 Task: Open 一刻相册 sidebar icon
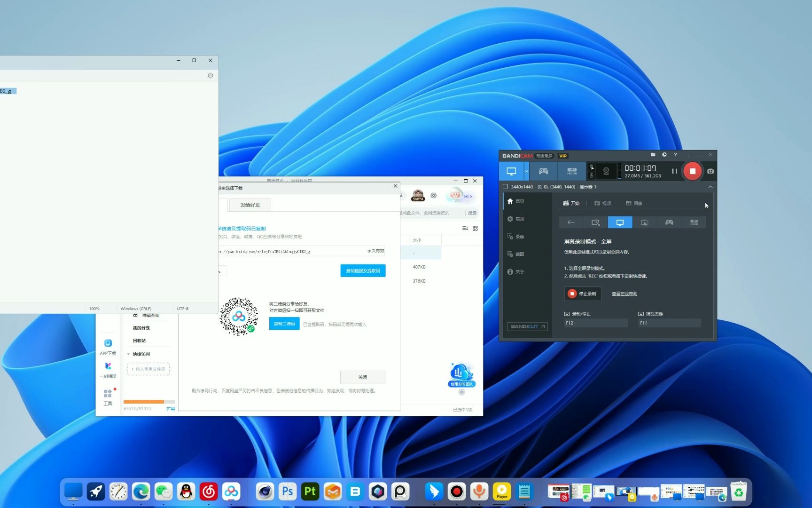(108, 370)
